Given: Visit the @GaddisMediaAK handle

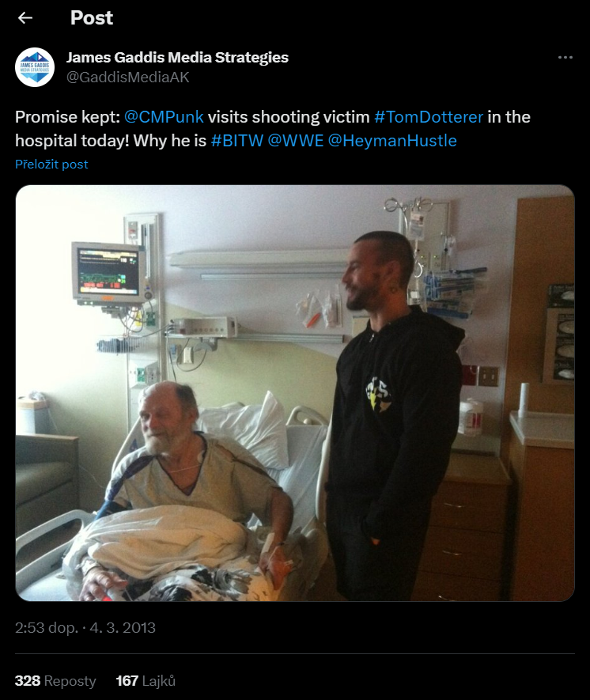Looking at the screenshot, I should click(127, 78).
